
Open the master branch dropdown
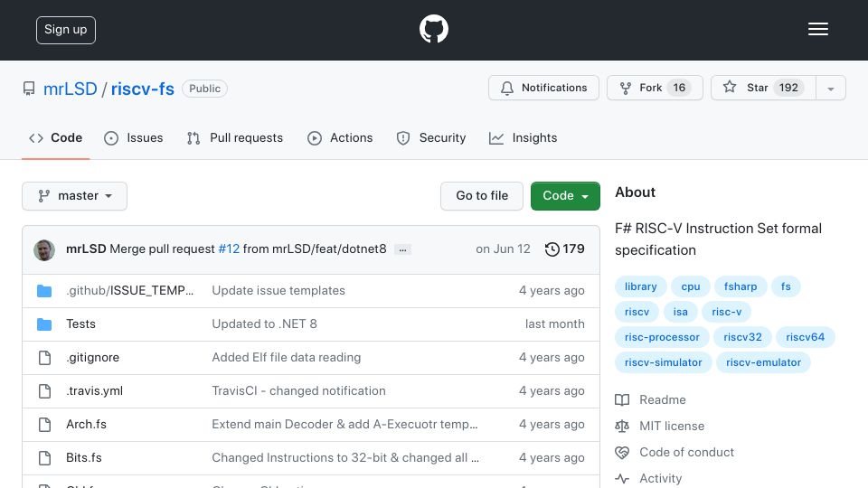[75, 196]
